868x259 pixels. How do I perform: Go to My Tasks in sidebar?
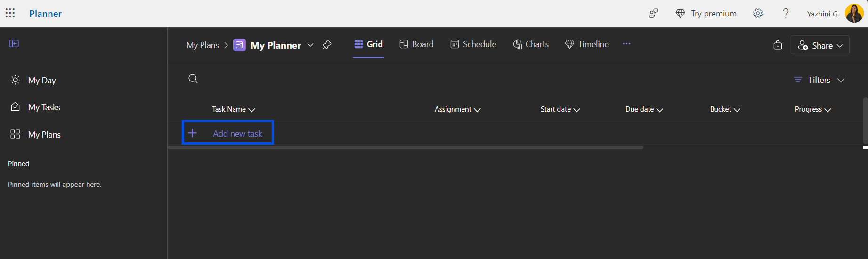click(x=44, y=107)
